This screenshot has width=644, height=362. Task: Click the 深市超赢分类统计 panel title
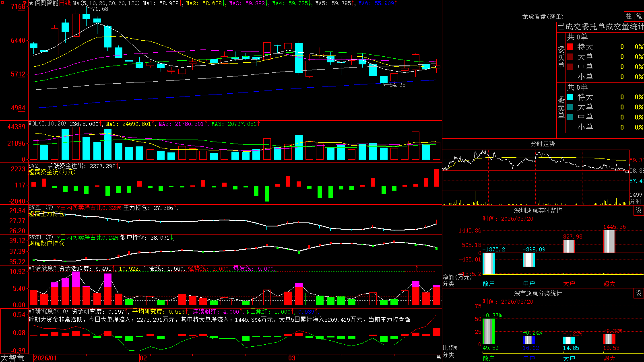click(x=538, y=293)
